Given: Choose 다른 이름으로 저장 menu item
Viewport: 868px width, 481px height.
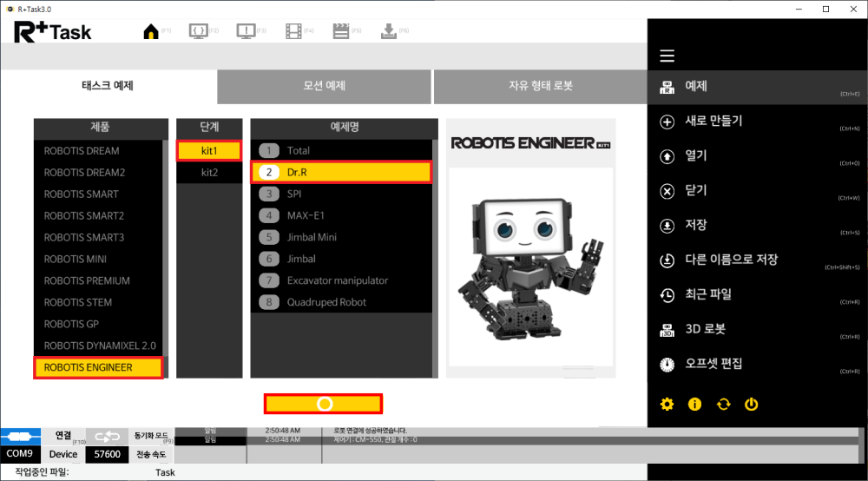Looking at the screenshot, I should coord(731,260).
